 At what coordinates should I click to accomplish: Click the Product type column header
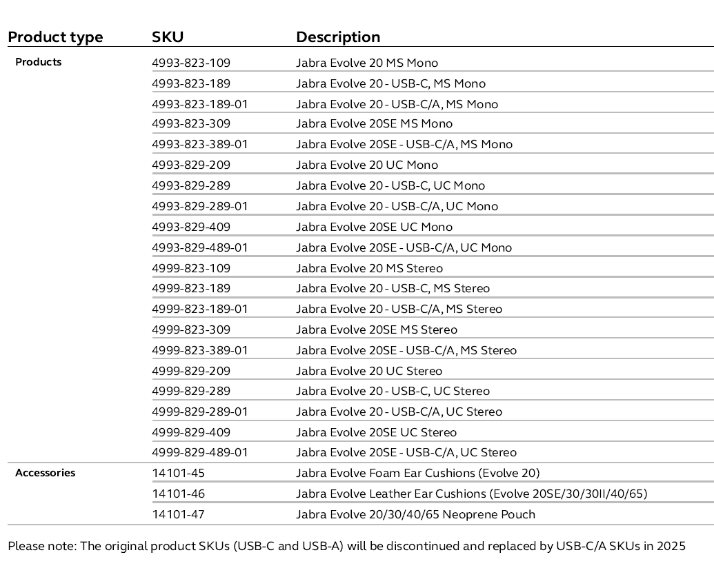coord(55,37)
